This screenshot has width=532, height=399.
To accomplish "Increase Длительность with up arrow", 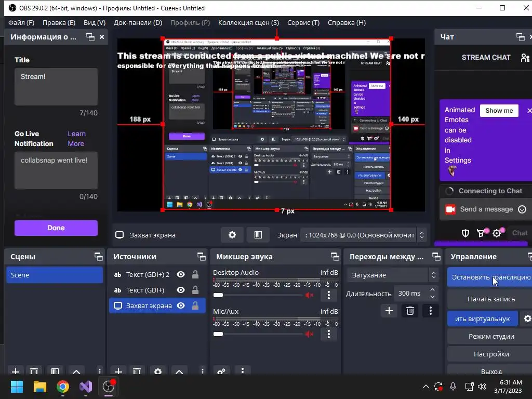I will click(x=432, y=290).
